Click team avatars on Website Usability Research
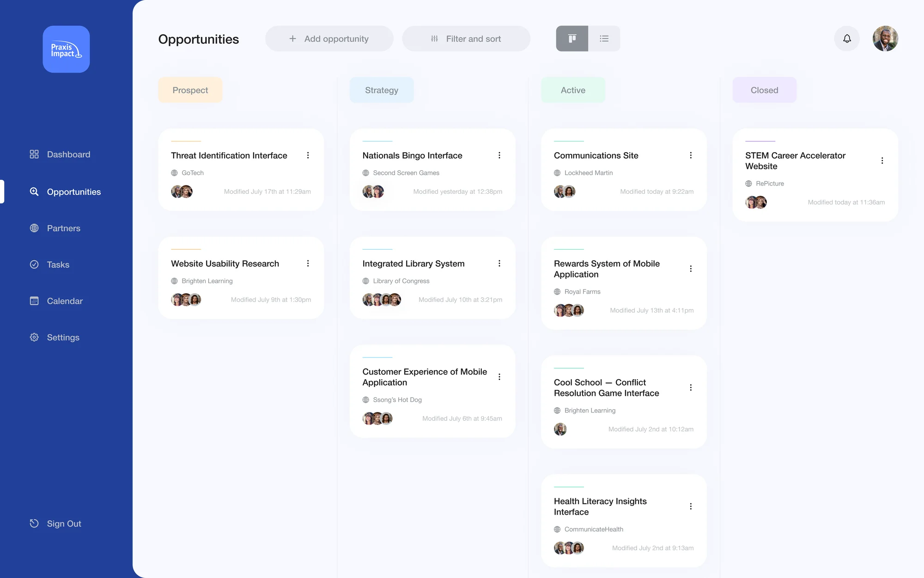The height and width of the screenshot is (578, 924). [x=186, y=300]
